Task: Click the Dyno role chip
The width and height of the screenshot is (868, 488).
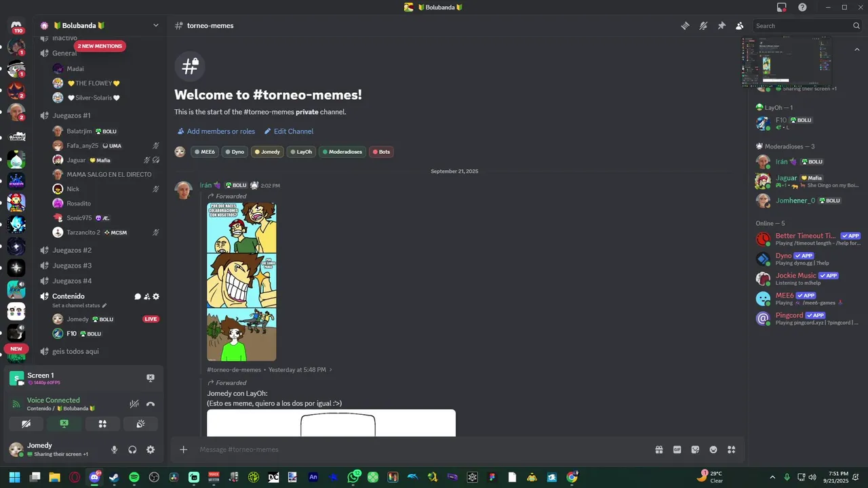Action: pyautogui.click(x=235, y=152)
